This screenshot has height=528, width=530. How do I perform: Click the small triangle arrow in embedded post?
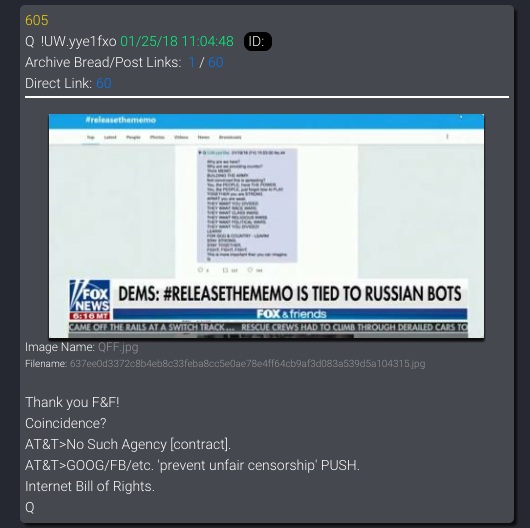(200, 153)
